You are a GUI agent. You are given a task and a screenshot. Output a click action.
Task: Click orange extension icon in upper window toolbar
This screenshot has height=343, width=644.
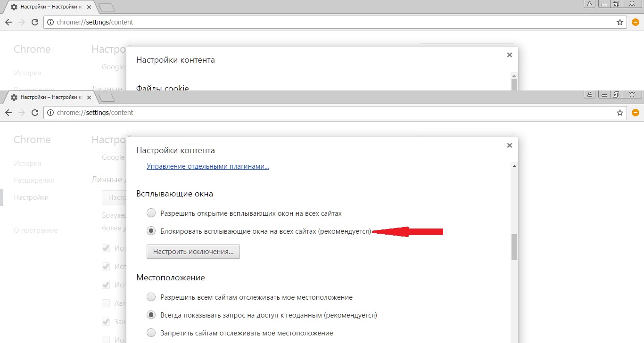(636, 22)
